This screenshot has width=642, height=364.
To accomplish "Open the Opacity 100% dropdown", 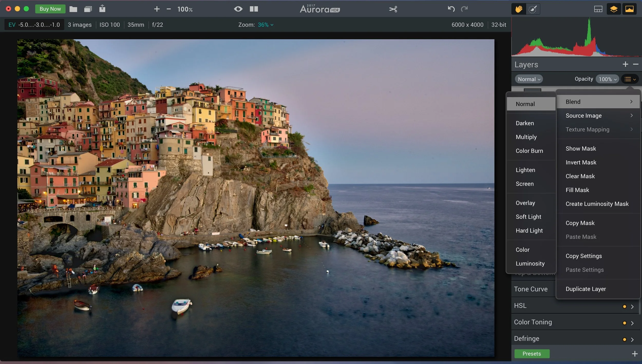I will (607, 79).
